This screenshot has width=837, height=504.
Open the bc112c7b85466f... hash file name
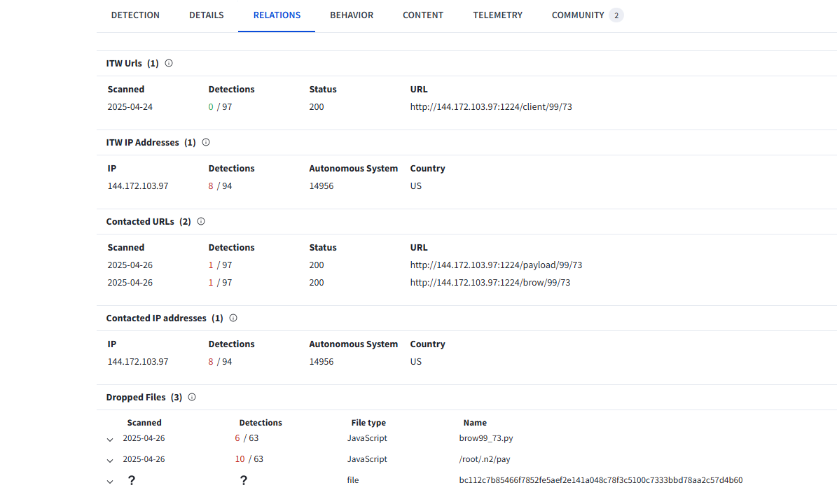(600, 480)
